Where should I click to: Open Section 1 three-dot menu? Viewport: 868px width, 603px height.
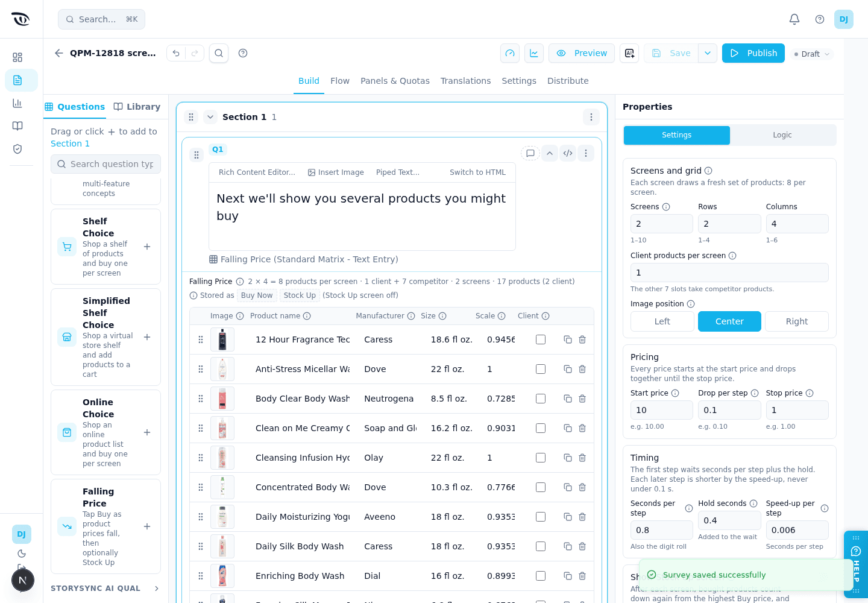point(591,117)
